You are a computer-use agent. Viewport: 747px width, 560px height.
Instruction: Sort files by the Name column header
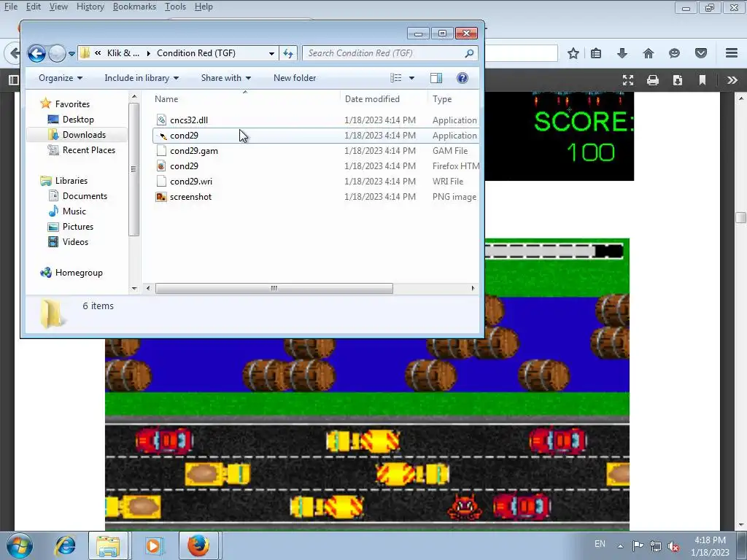click(245, 99)
